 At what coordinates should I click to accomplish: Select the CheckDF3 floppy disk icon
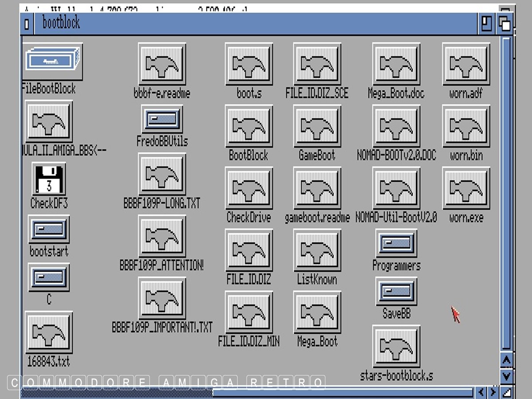point(48,178)
